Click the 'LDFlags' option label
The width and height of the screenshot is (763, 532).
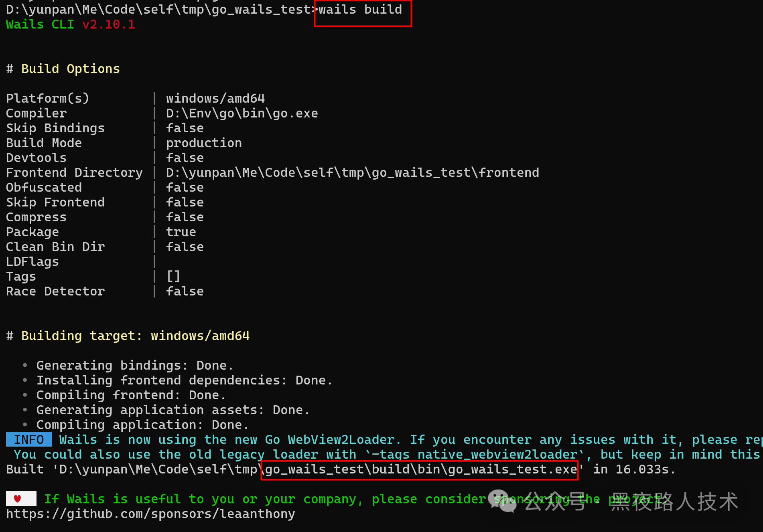click(32, 262)
